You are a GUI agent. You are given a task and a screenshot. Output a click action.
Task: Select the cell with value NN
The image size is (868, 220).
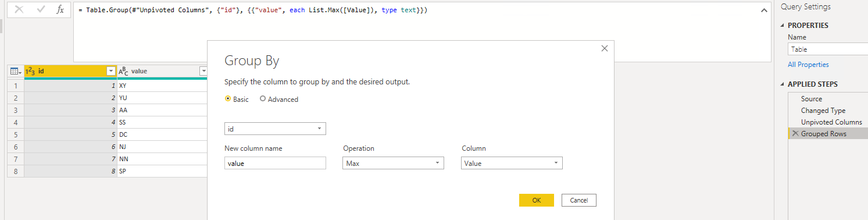click(x=162, y=159)
